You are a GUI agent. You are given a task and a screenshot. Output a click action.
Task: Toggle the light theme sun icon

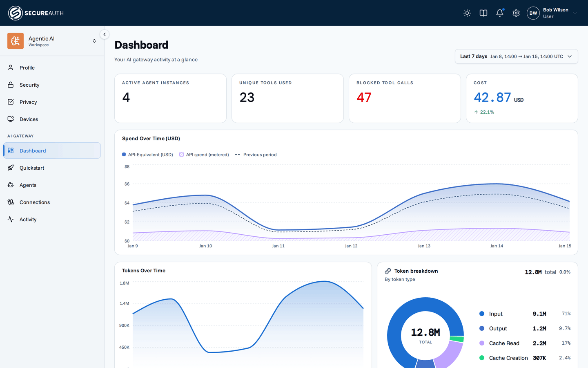tap(467, 13)
